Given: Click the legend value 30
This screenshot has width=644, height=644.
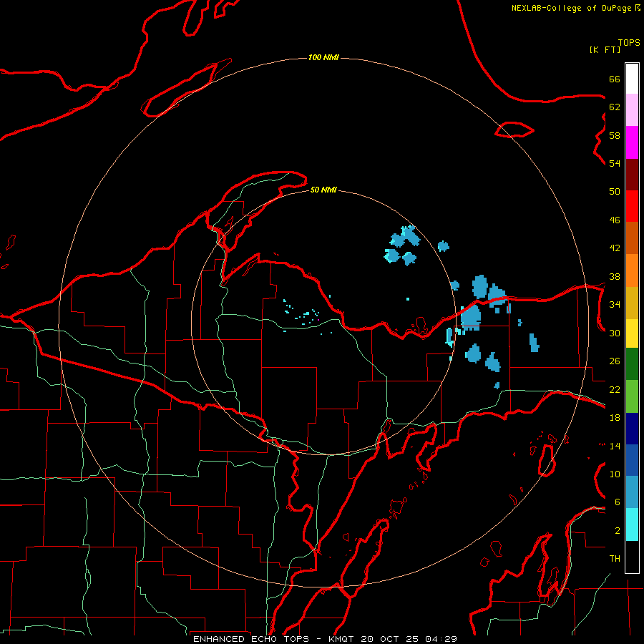Looking at the screenshot, I should 615,333.
